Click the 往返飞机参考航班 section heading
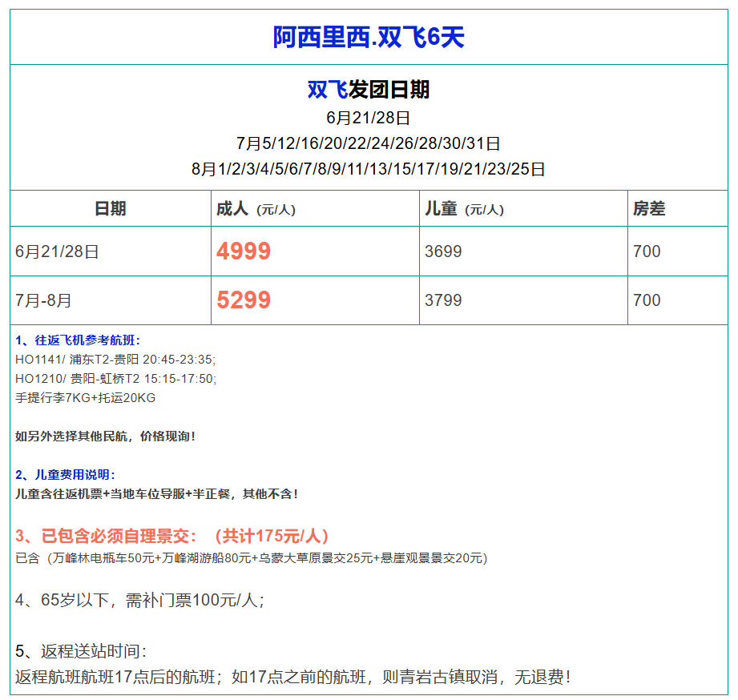This screenshot has width=738, height=700. pyautogui.click(x=78, y=340)
